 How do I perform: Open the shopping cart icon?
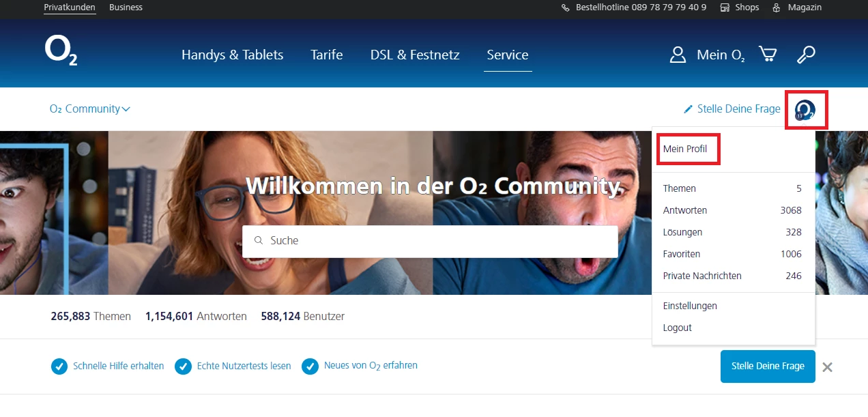click(x=768, y=55)
